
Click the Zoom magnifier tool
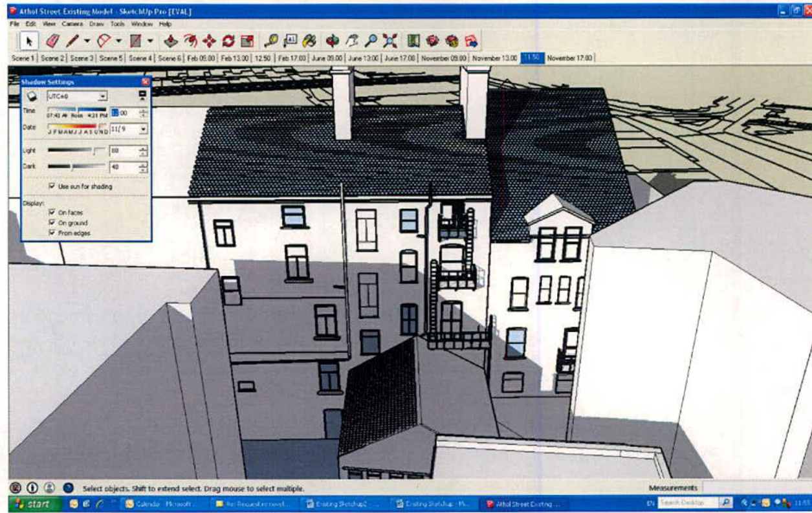pyautogui.click(x=371, y=41)
